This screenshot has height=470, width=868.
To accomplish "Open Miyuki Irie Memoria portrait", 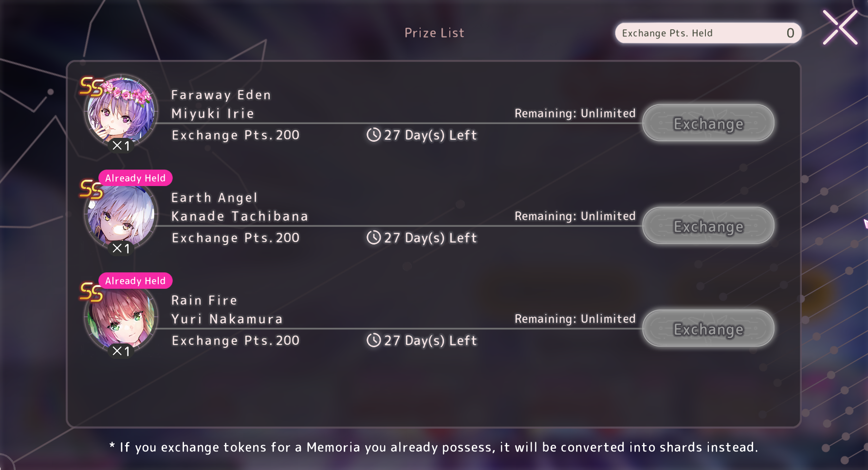I will tap(121, 111).
